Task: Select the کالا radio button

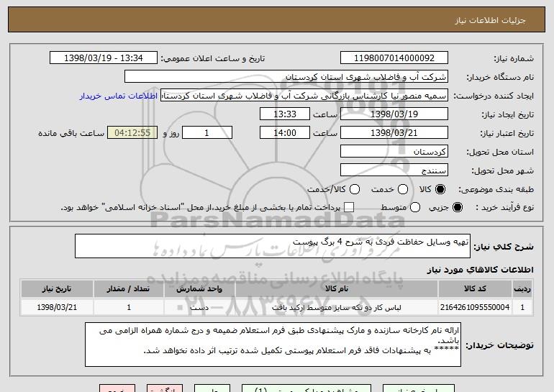Action: click(440, 190)
